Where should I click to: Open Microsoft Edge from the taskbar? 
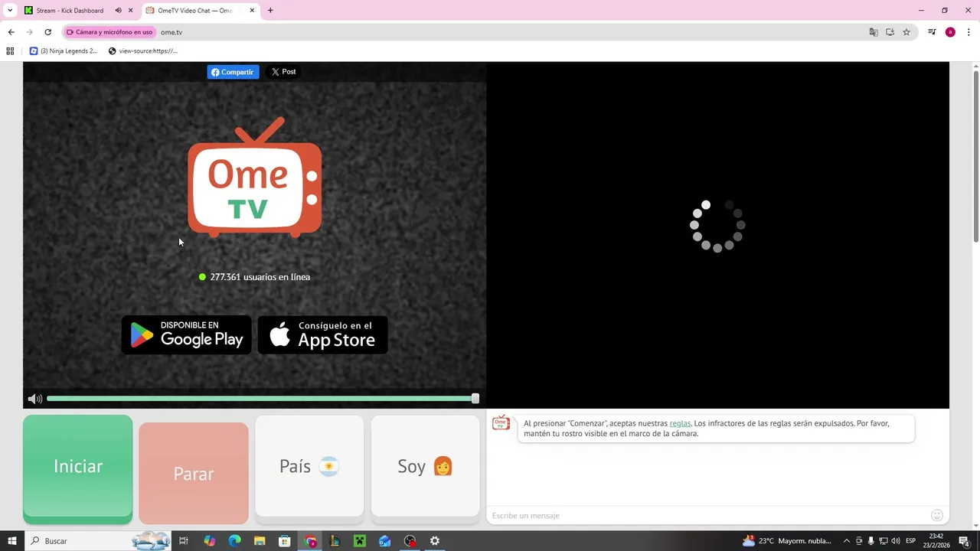pyautogui.click(x=234, y=541)
